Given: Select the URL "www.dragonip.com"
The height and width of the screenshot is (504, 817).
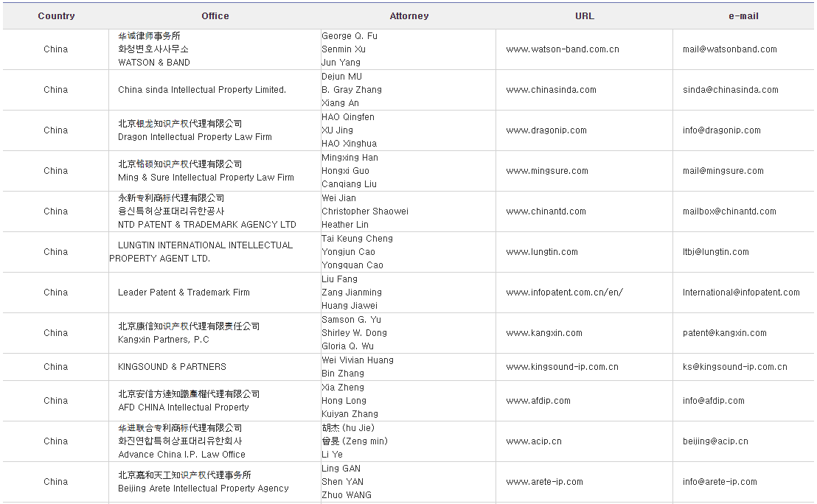Looking at the screenshot, I should click(x=546, y=130).
